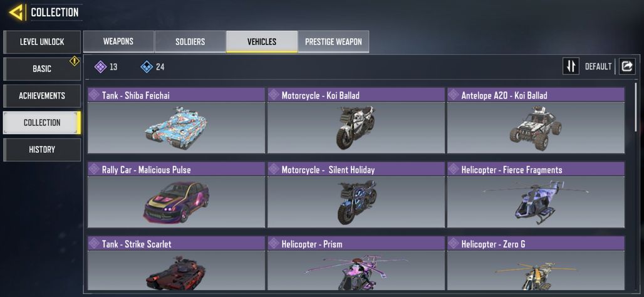Click the yellow alert badge on Basic

click(75, 61)
